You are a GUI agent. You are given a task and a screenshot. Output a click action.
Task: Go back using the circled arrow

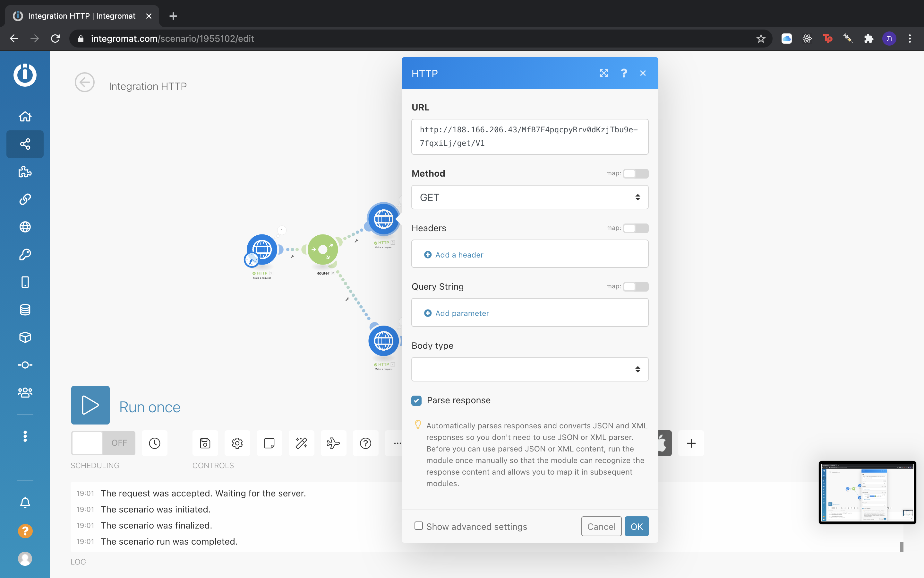(x=84, y=82)
